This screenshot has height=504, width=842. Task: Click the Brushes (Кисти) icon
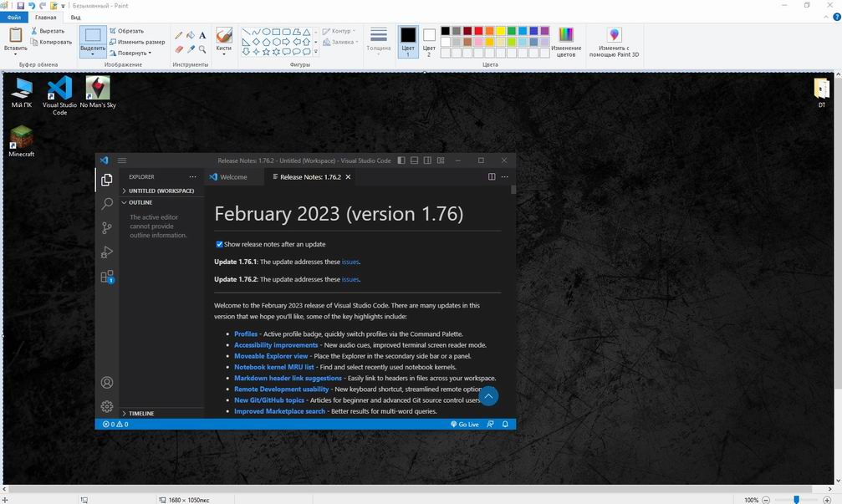tap(224, 40)
